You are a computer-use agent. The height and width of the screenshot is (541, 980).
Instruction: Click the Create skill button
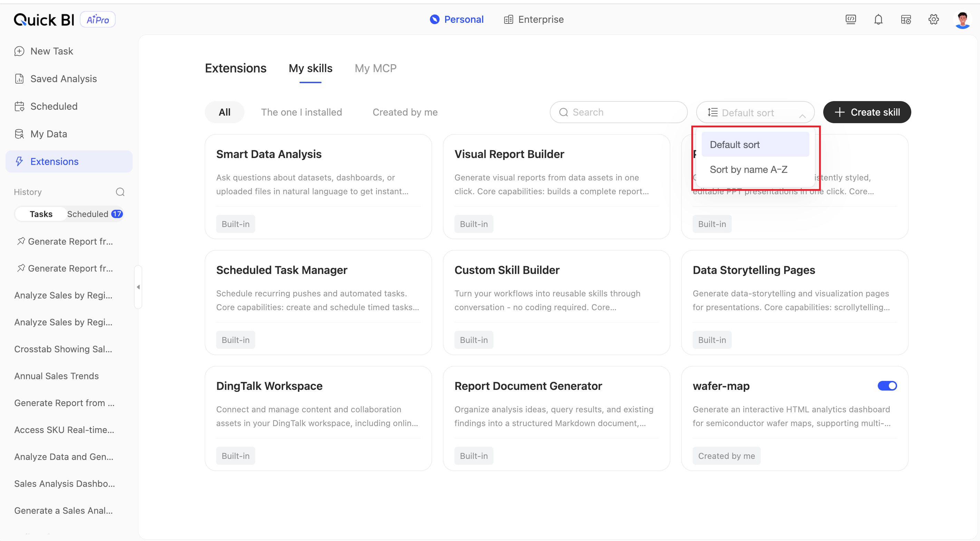[x=867, y=112]
